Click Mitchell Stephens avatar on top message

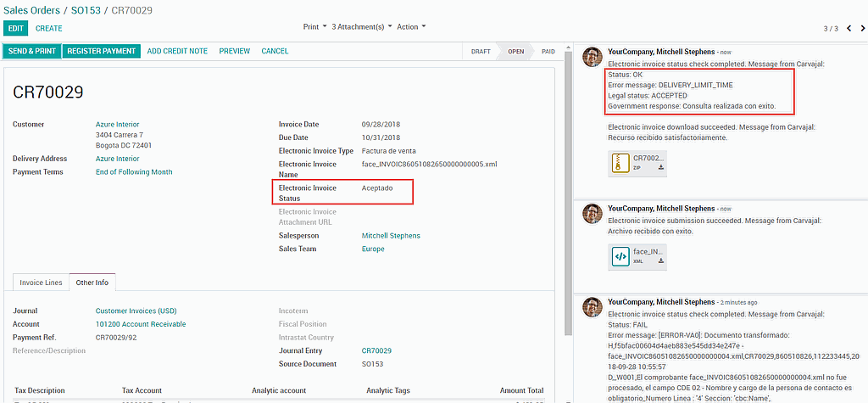[593, 58]
